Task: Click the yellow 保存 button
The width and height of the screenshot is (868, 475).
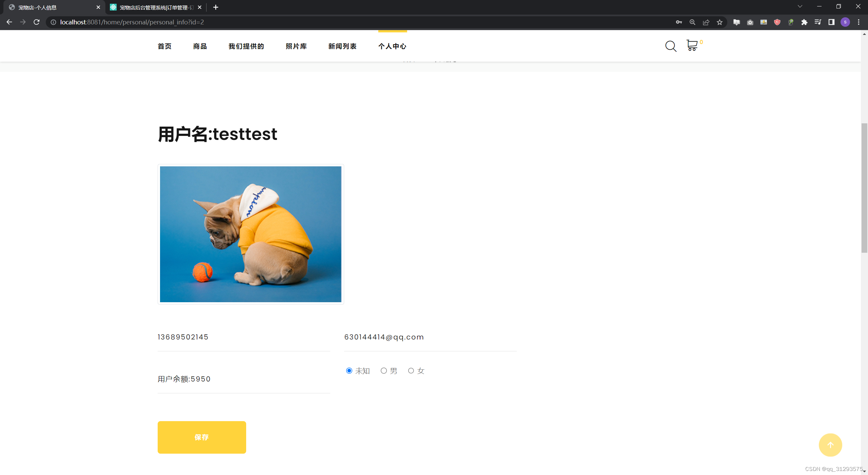Action: (x=202, y=437)
